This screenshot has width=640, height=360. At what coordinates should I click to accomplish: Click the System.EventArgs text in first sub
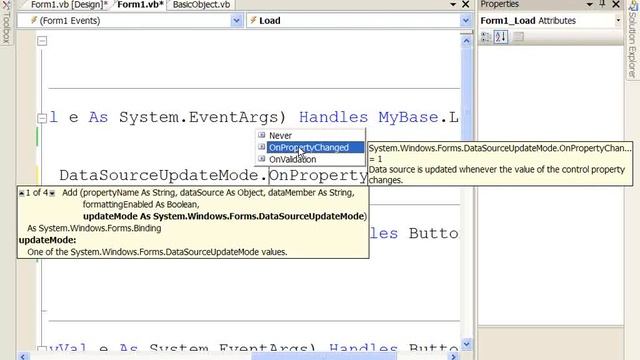click(198, 118)
